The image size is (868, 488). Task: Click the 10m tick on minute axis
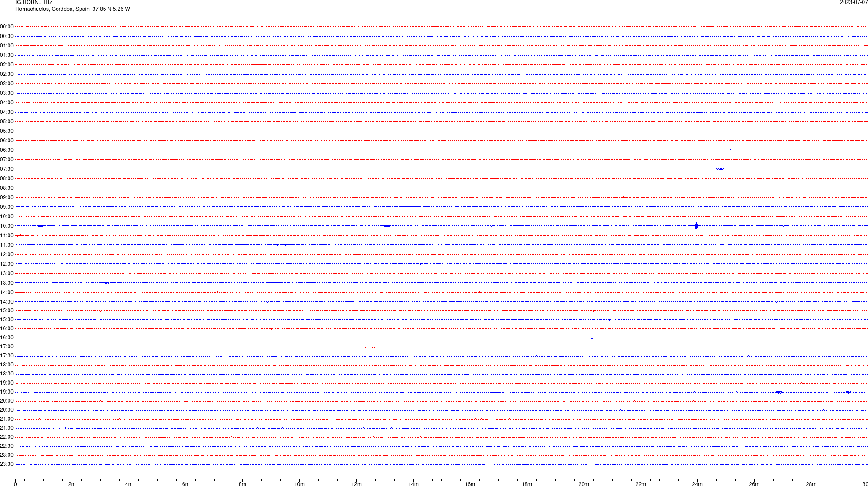click(299, 484)
